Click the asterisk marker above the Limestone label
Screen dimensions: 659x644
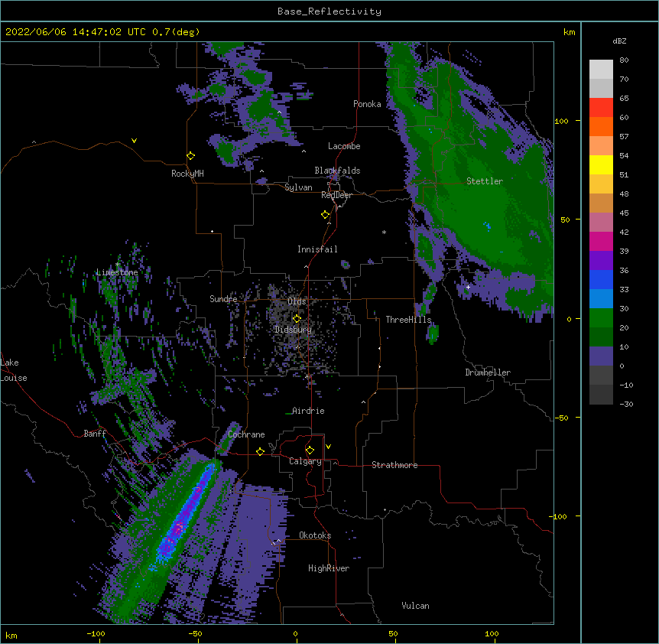click(118, 265)
